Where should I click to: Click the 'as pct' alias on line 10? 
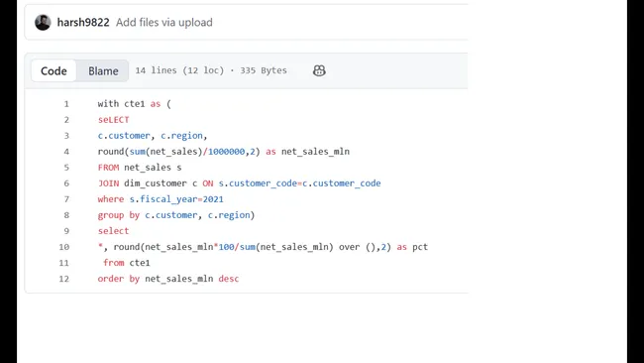(412, 247)
